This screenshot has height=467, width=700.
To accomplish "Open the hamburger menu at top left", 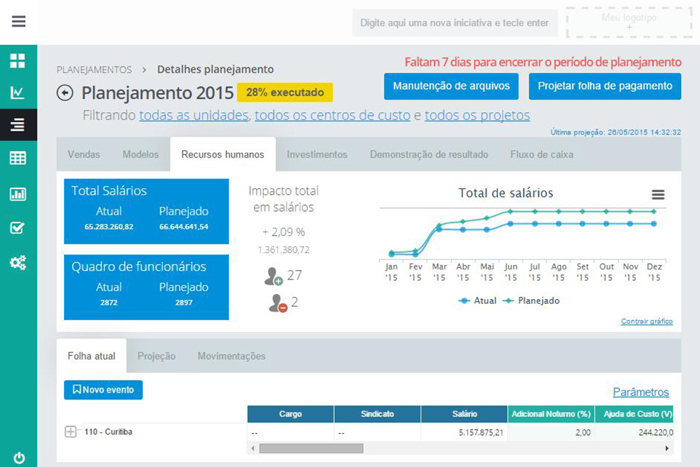I will 19,21.
